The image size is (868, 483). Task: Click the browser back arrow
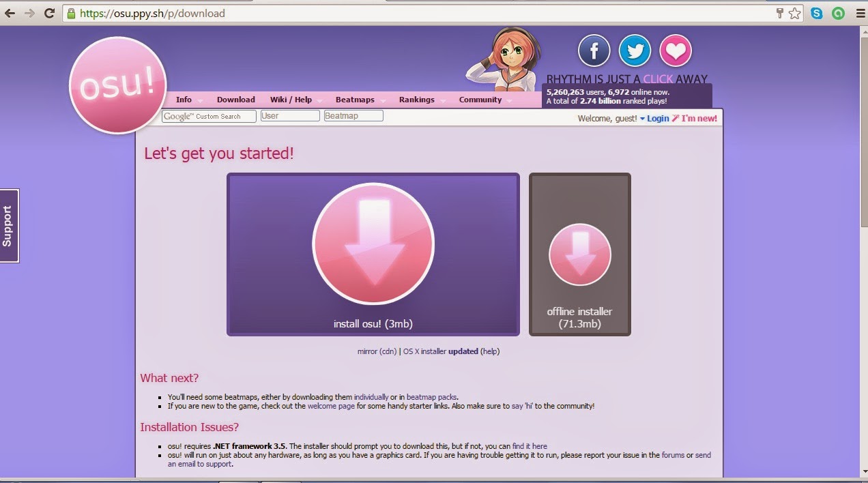pyautogui.click(x=10, y=13)
